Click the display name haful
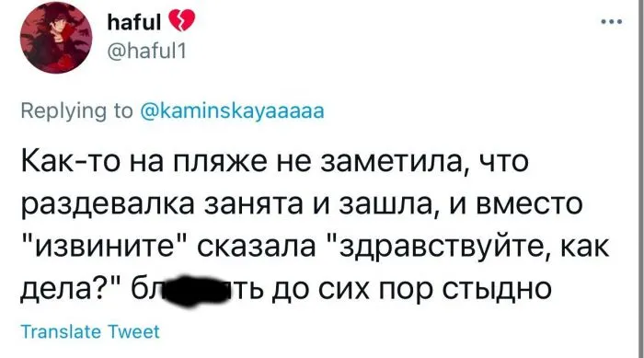This screenshot has width=644, height=358. pyautogui.click(x=134, y=22)
